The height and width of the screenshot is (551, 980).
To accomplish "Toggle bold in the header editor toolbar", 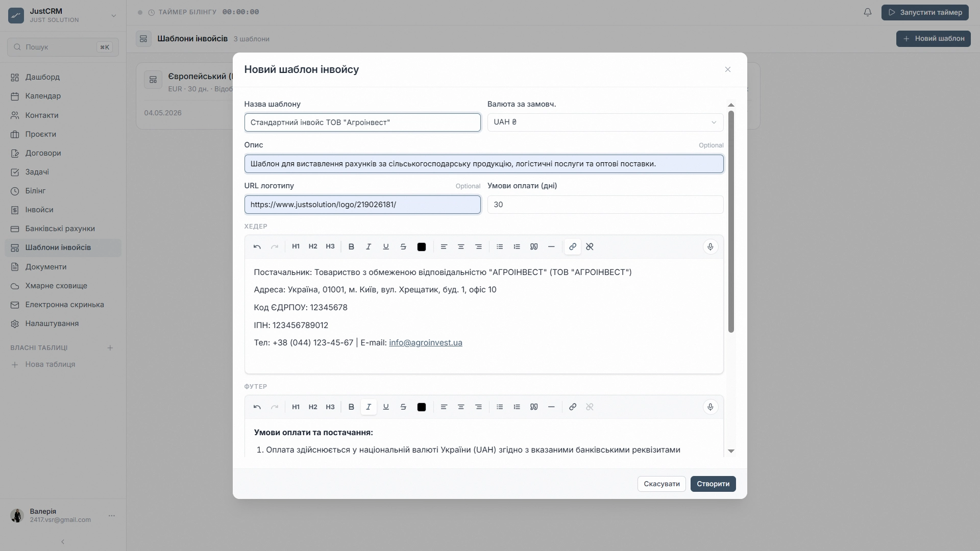I will (351, 247).
